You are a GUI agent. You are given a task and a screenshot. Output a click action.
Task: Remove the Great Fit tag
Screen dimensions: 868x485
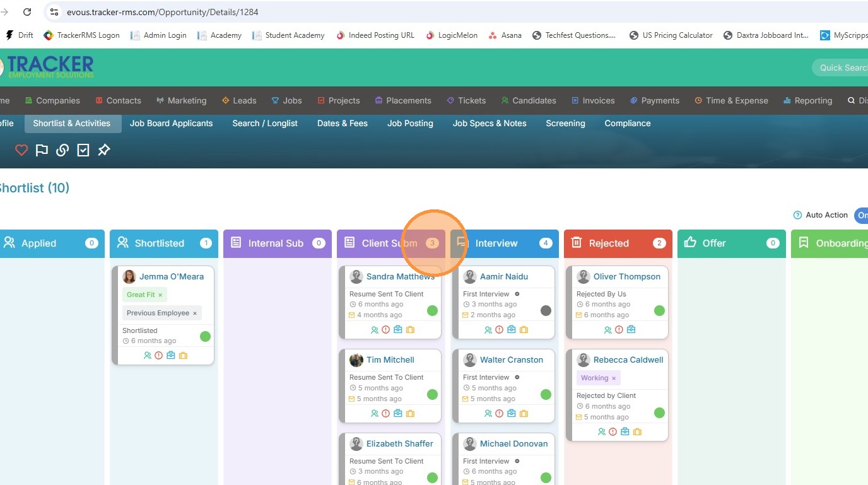(160, 295)
